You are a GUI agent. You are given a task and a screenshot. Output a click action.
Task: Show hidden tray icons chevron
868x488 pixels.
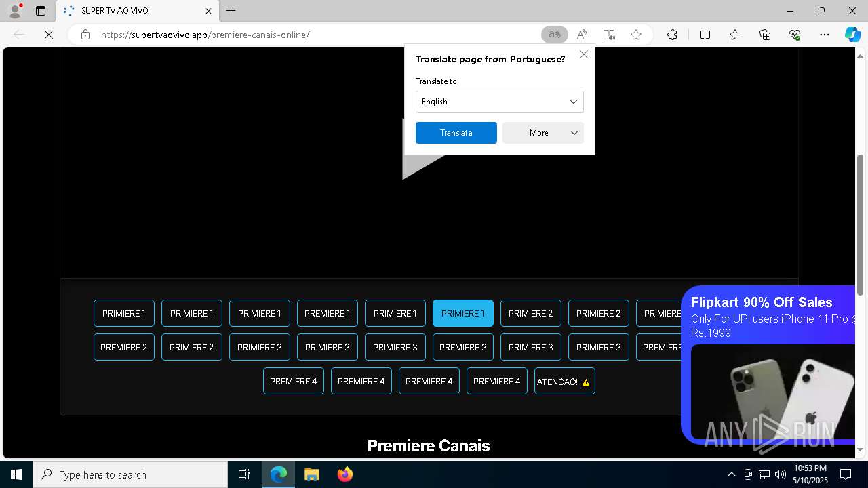[x=731, y=474]
